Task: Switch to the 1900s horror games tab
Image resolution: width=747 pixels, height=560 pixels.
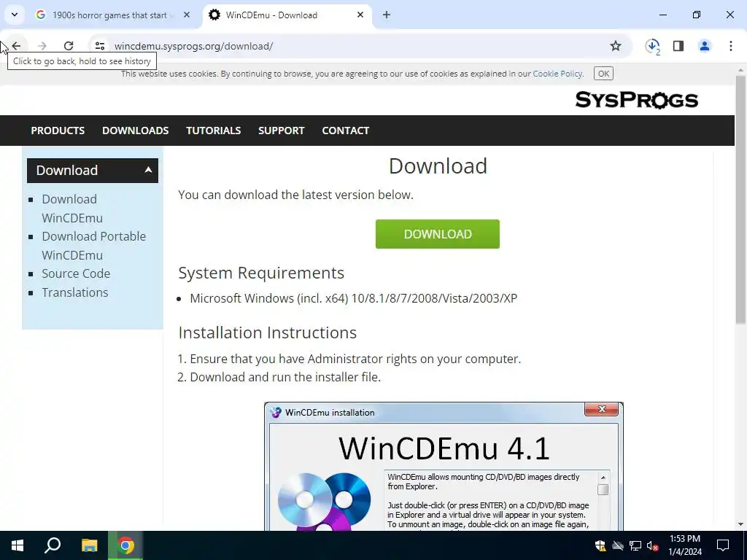Action: click(x=109, y=15)
